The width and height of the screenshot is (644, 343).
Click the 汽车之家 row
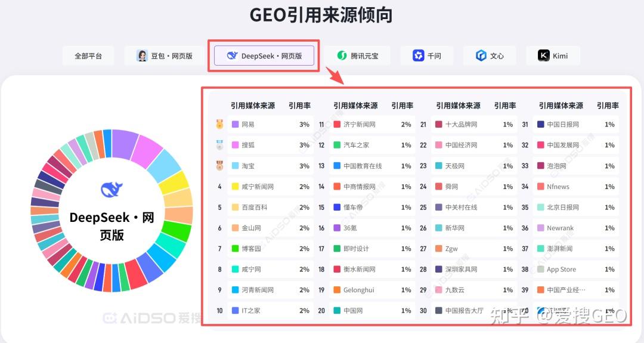(372, 144)
